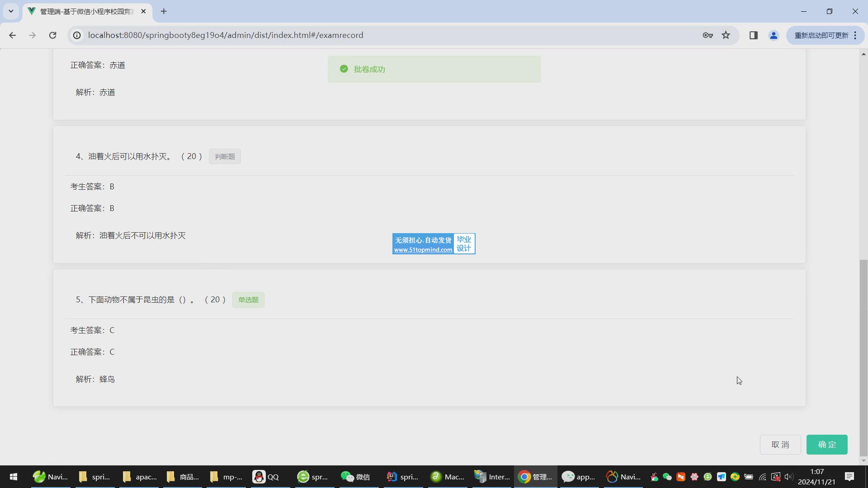Click the 管理端 browser tab
This screenshot has height=488, width=868.
(86, 11)
